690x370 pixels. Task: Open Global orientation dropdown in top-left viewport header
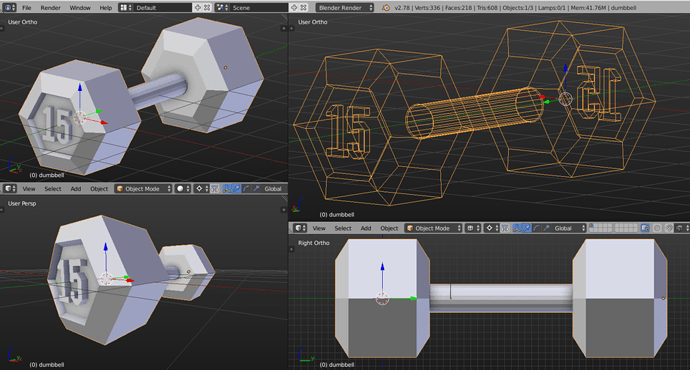[x=275, y=189]
